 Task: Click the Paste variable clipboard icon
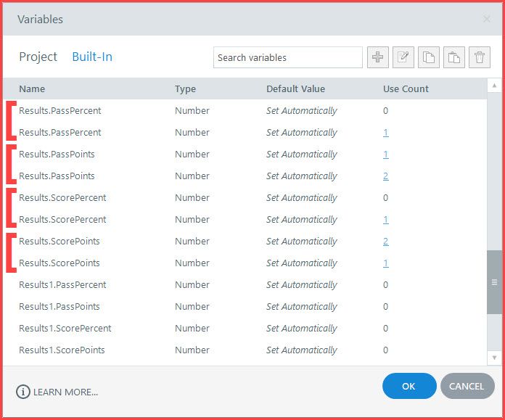tap(454, 58)
